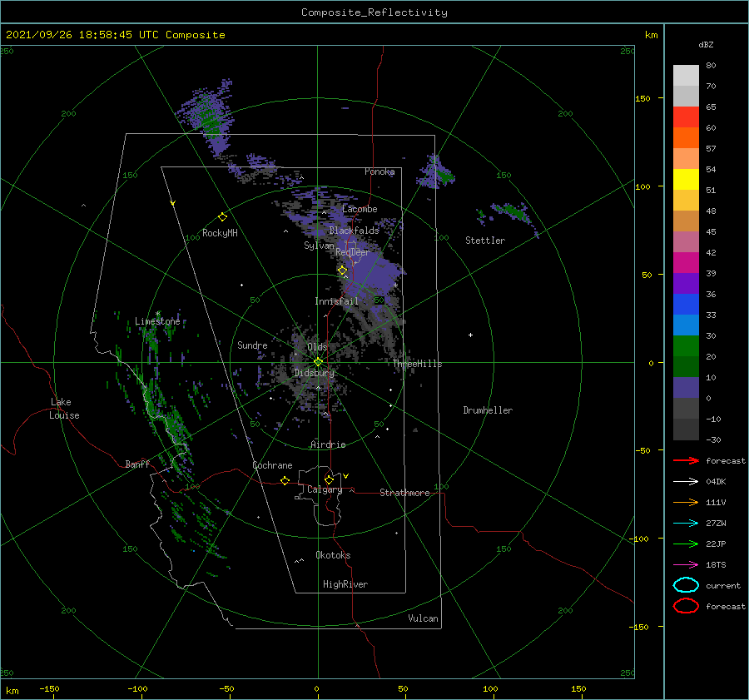
Task: Click the cyan current ellipse icon
Action: [x=686, y=585]
